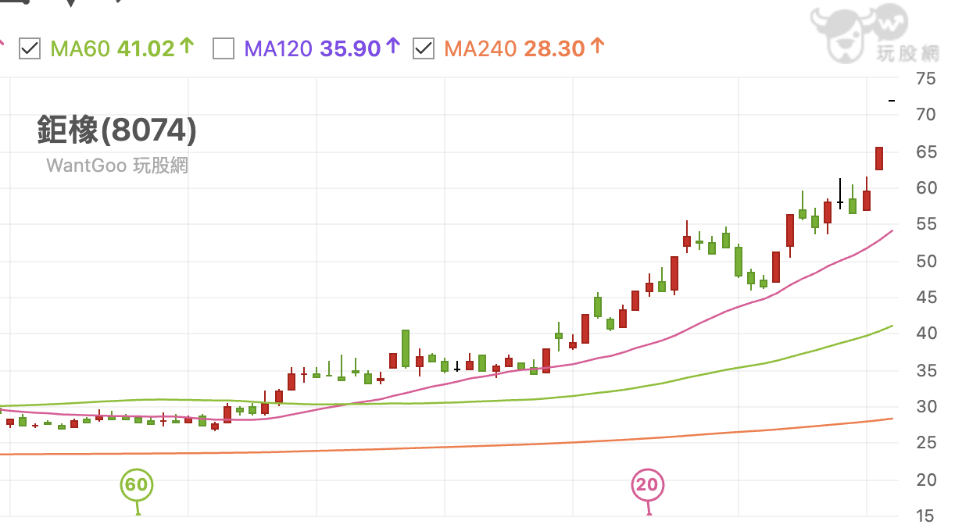Click the orange up arrow beside MA240 value
980x528 pixels.
[597, 47]
